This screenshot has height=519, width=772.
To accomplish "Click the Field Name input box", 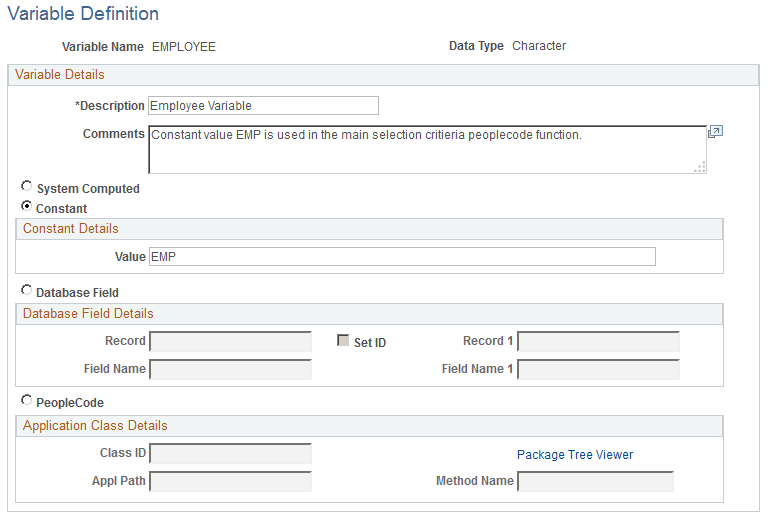I will coord(230,370).
